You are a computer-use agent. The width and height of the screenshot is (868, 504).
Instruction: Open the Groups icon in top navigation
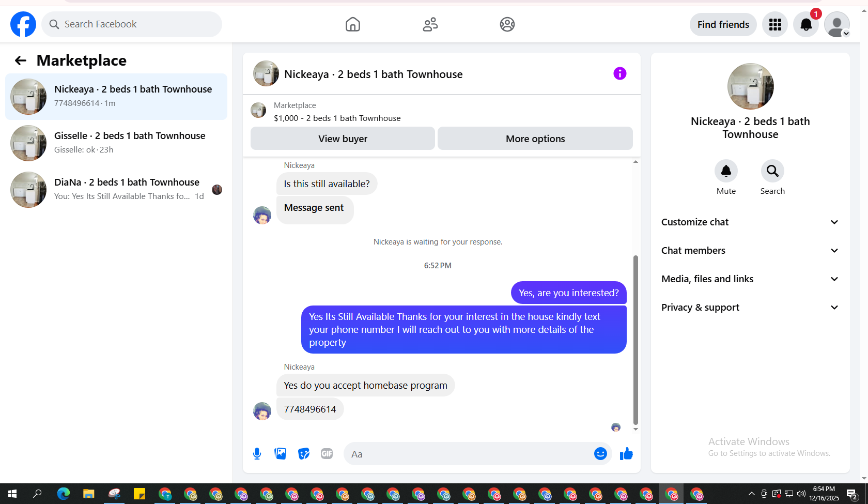(x=507, y=24)
